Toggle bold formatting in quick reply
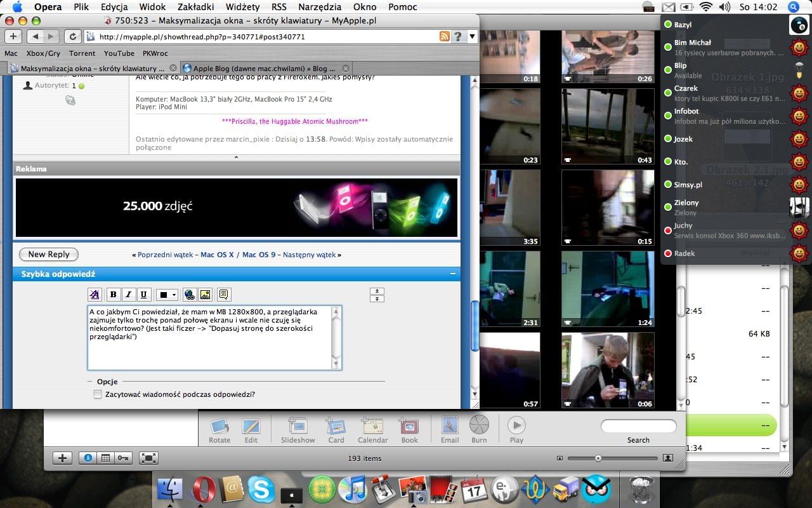812x508 pixels. [113, 295]
